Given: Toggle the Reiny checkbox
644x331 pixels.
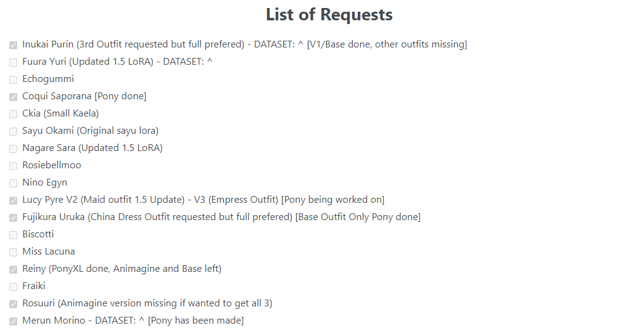Looking at the screenshot, I should point(13,269).
